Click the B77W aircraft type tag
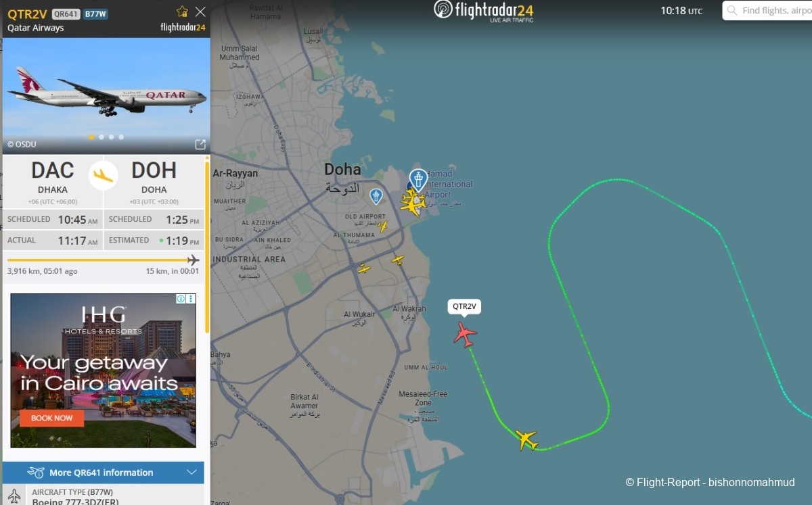Screen dimensions: 812x505 [x=95, y=14]
